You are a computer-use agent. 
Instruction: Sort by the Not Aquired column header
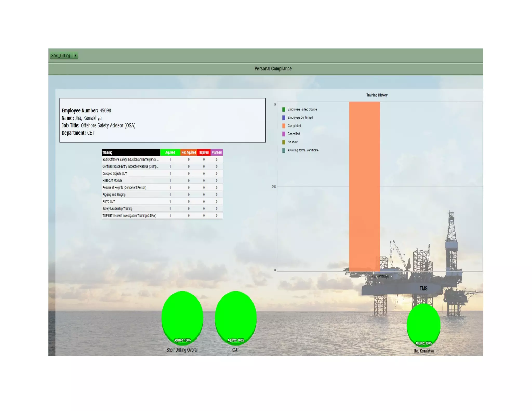click(x=189, y=153)
